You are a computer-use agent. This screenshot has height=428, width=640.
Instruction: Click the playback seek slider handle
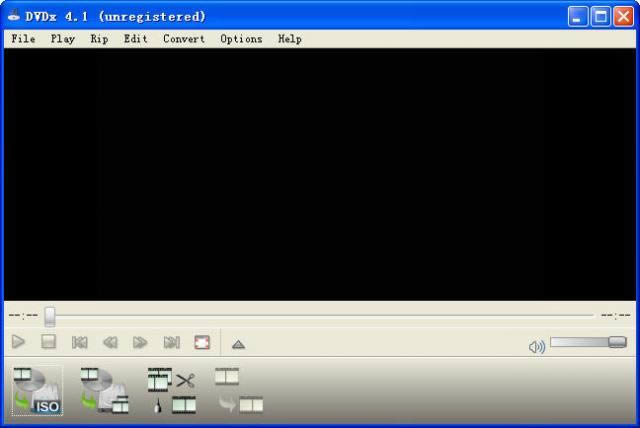(x=50, y=317)
